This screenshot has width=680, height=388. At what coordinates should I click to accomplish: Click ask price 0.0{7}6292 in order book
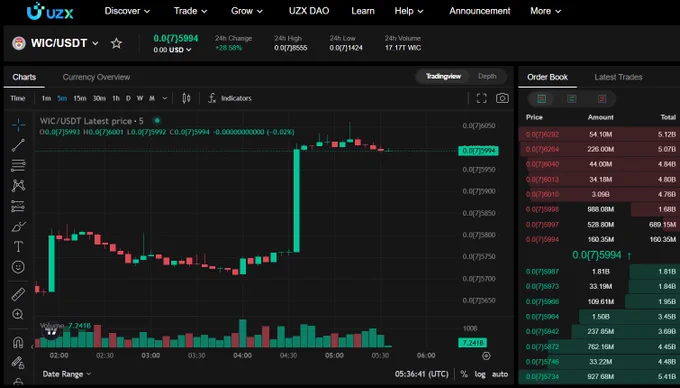pyautogui.click(x=542, y=134)
